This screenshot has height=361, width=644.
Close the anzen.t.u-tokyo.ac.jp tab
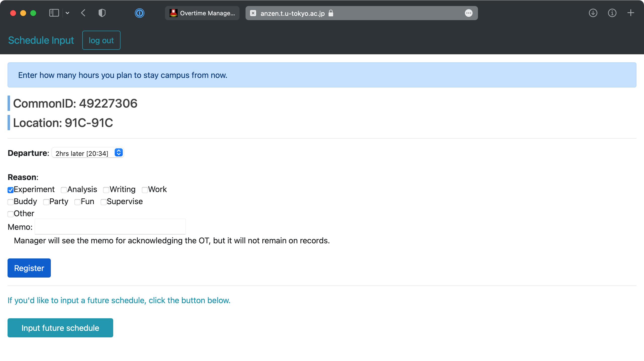[253, 13]
